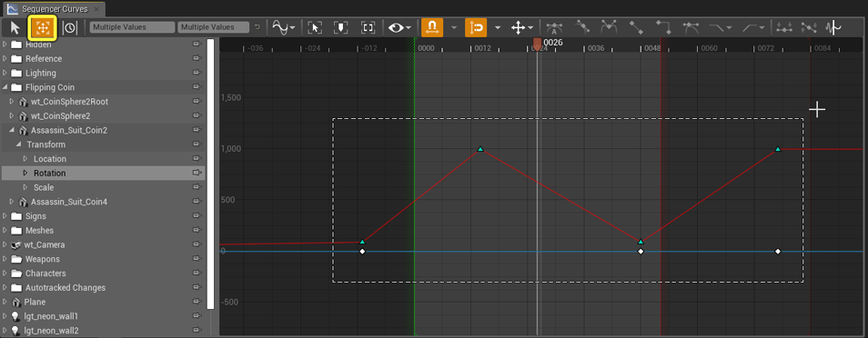Click the small return arrow beside value fields

click(257, 26)
